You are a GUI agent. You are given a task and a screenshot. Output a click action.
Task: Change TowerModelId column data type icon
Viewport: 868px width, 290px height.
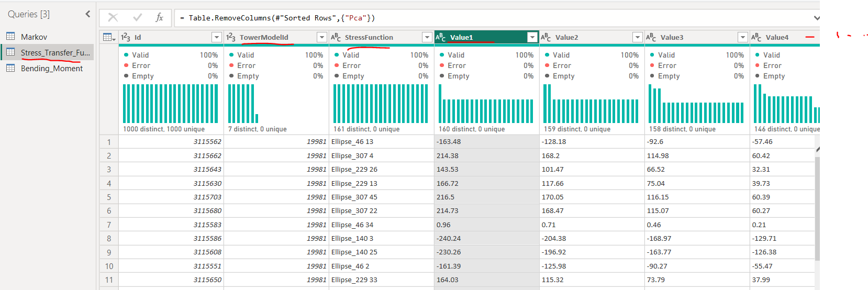(231, 37)
